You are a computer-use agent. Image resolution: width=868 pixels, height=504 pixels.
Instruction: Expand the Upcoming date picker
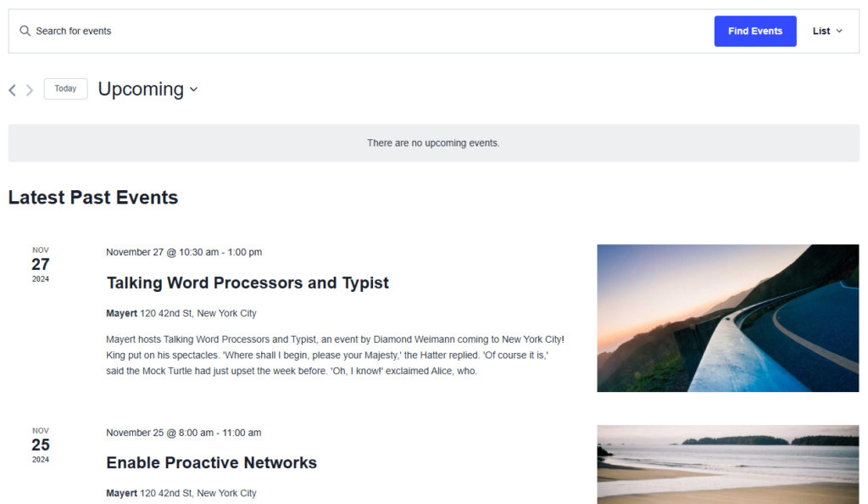click(147, 89)
